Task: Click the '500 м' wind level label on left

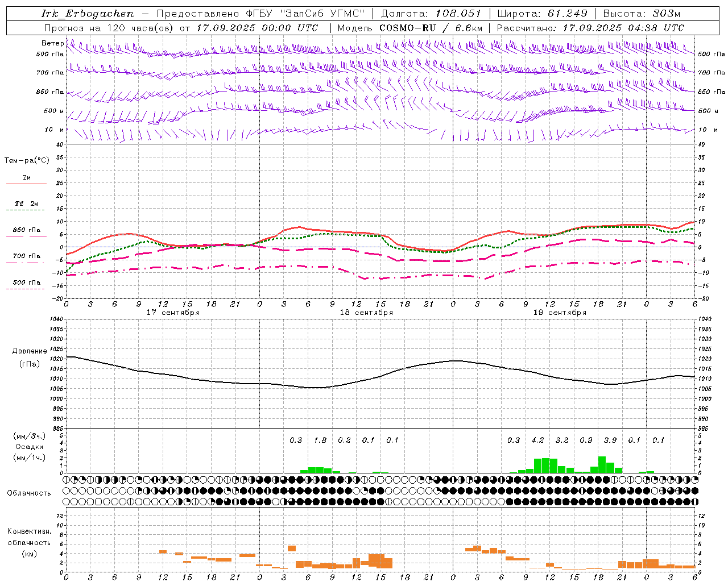Action: (x=54, y=111)
